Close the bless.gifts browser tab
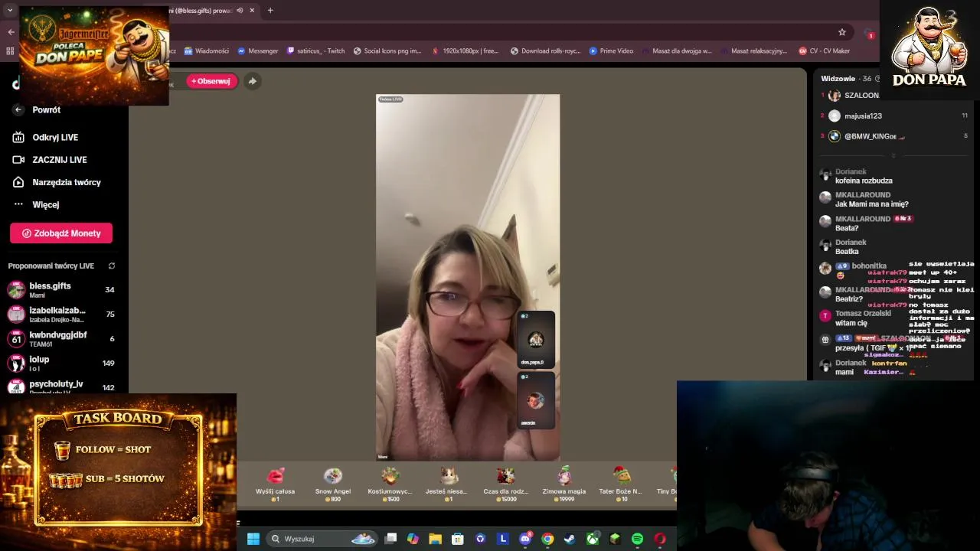 [x=252, y=11]
